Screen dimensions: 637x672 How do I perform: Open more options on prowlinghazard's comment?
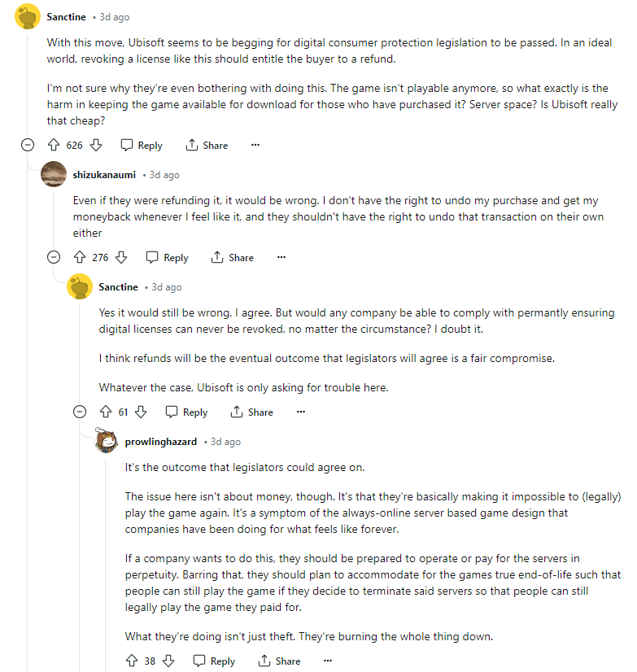click(328, 661)
